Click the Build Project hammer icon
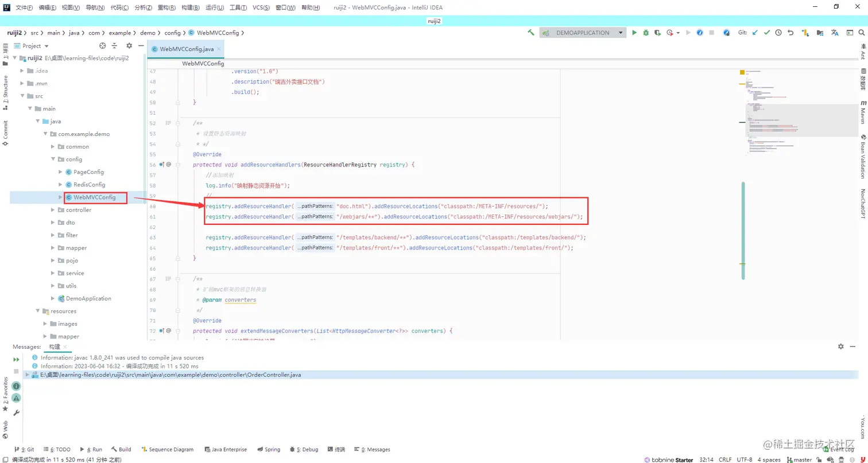Screen dimensions: 868x463 pyautogui.click(x=531, y=33)
